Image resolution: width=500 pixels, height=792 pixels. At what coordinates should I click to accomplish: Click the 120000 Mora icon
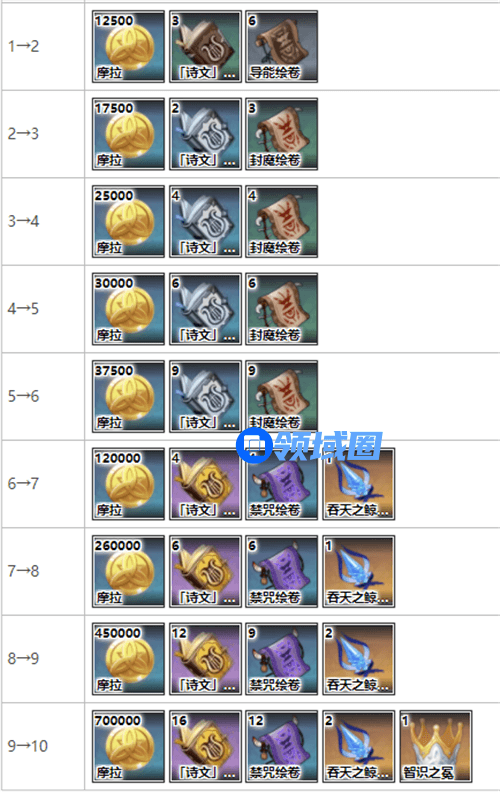(x=128, y=483)
